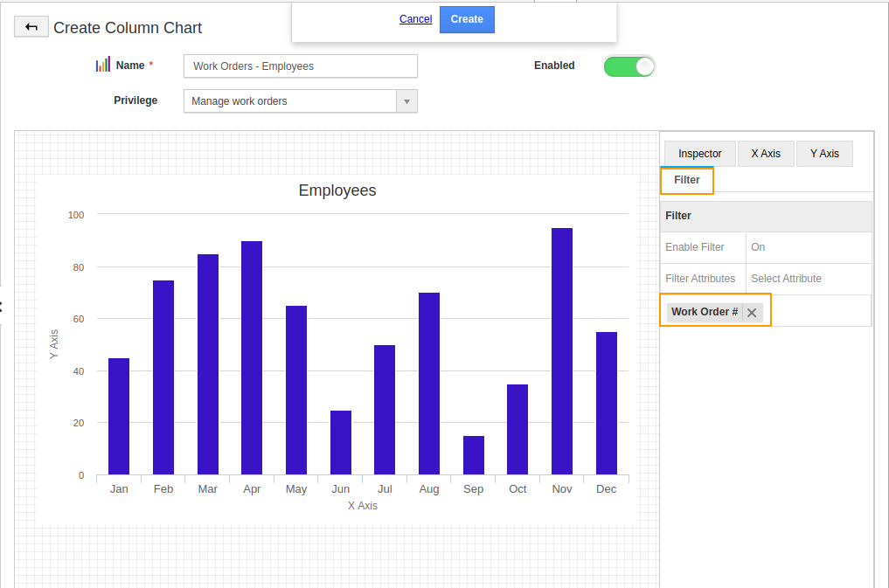Change the Enable Filter On value
This screenshot has width=889, height=588.
[808, 247]
